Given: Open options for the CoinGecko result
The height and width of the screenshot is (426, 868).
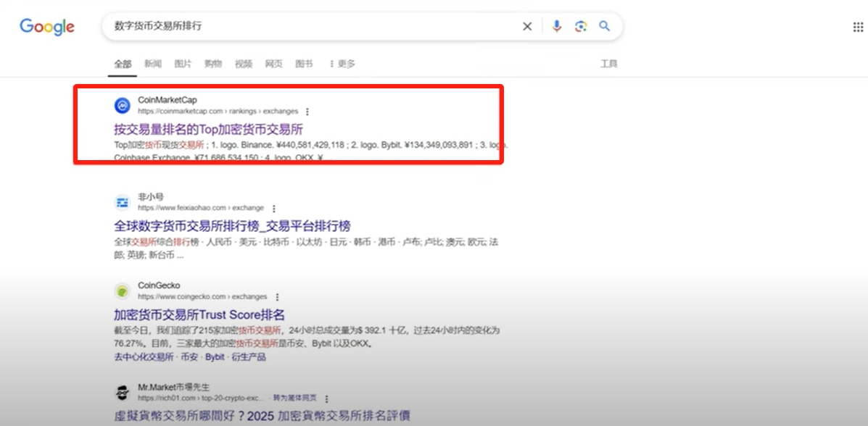Looking at the screenshot, I should click(x=277, y=297).
